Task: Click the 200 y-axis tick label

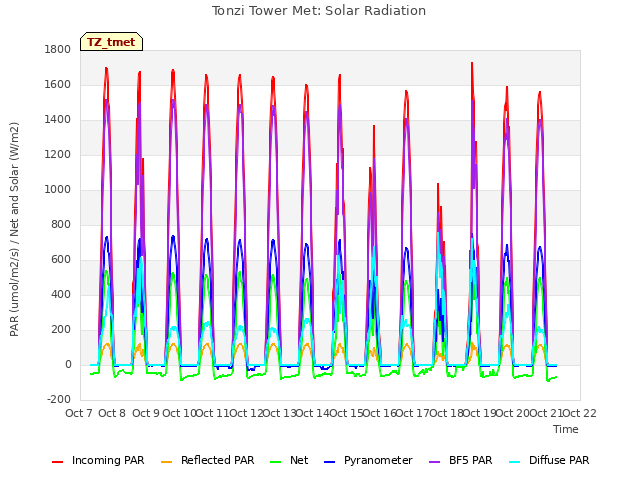Action: [61, 330]
